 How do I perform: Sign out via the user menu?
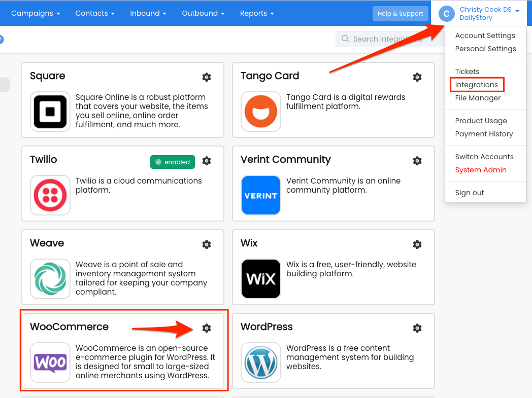tap(470, 193)
